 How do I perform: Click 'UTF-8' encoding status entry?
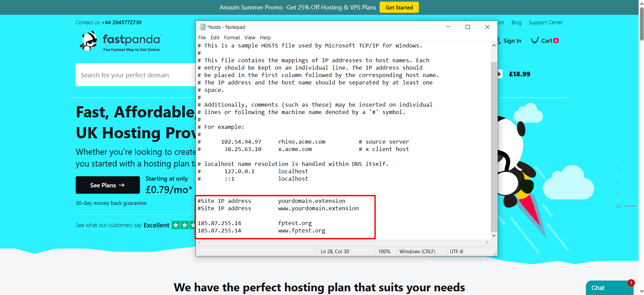[456, 252]
